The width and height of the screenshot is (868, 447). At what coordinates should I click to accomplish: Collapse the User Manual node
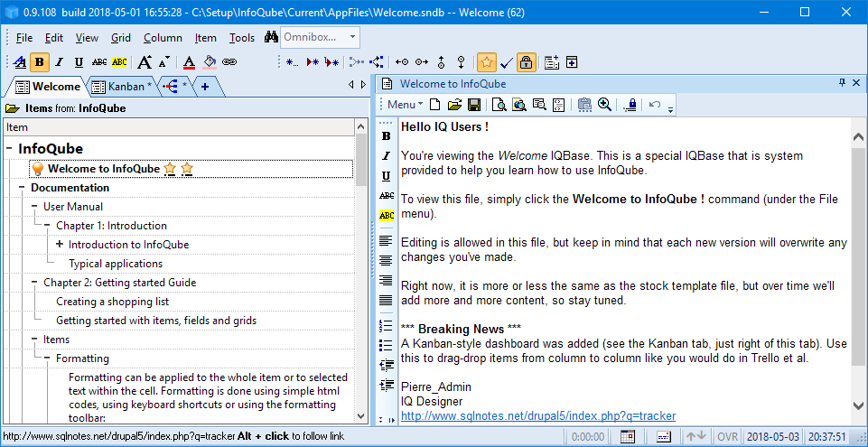(x=34, y=207)
